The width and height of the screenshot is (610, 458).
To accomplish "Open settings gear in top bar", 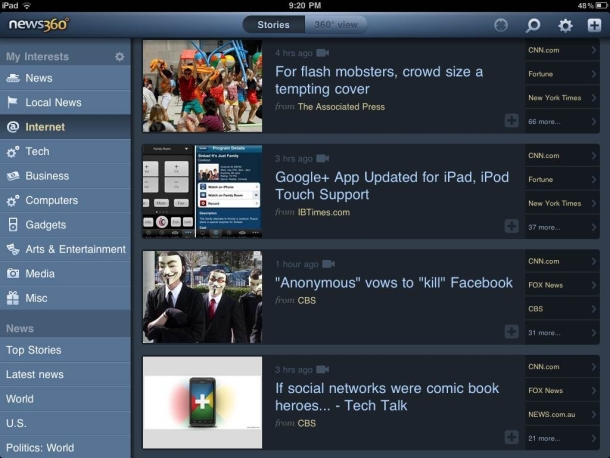I will click(x=565, y=26).
